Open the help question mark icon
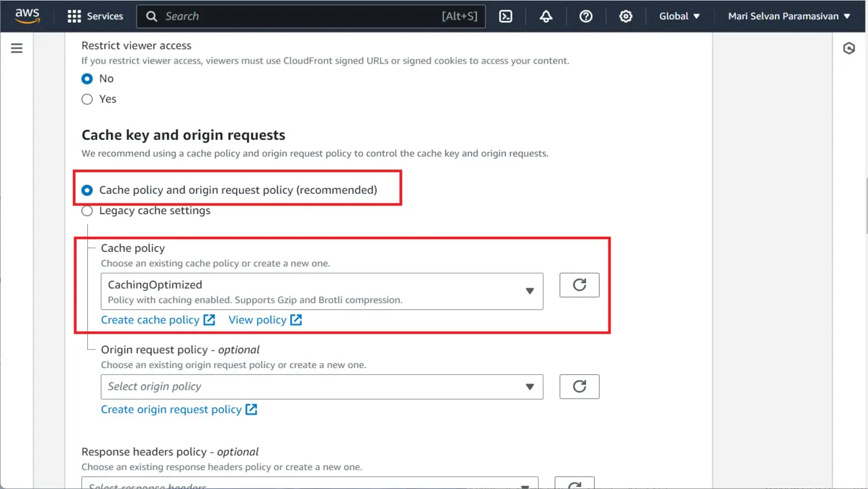868x489 pixels. pyautogui.click(x=586, y=16)
